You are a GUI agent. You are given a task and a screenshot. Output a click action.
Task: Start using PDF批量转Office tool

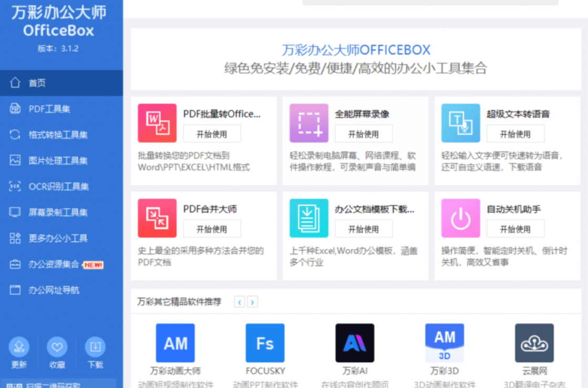pyautogui.click(x=212, y=134)
